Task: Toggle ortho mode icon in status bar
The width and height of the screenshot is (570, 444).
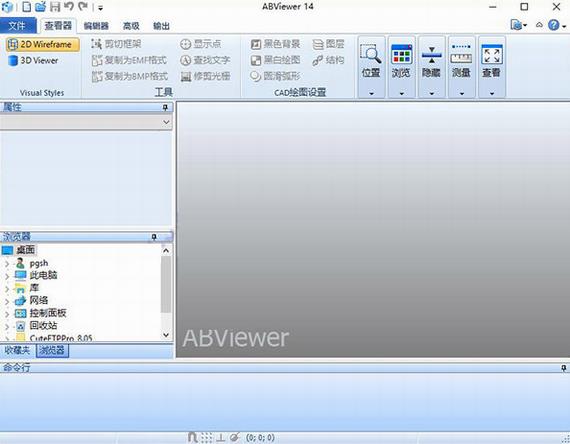Action: [220, 437]
